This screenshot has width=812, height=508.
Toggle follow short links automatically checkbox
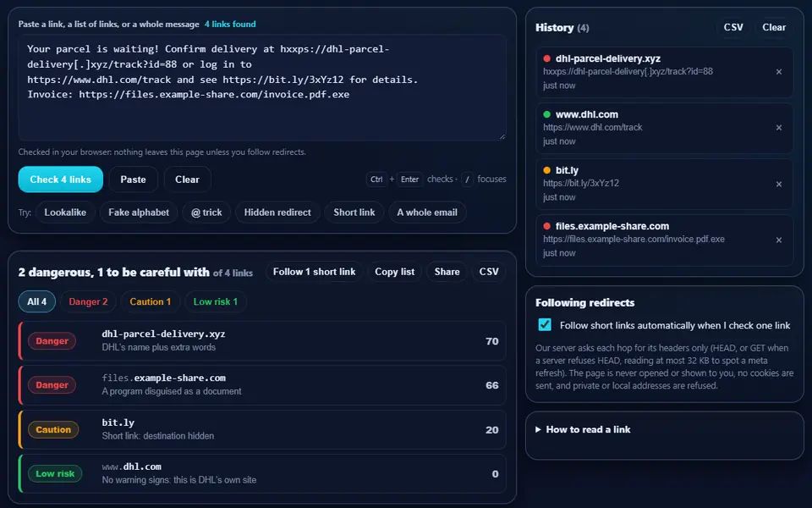(544, 325)
